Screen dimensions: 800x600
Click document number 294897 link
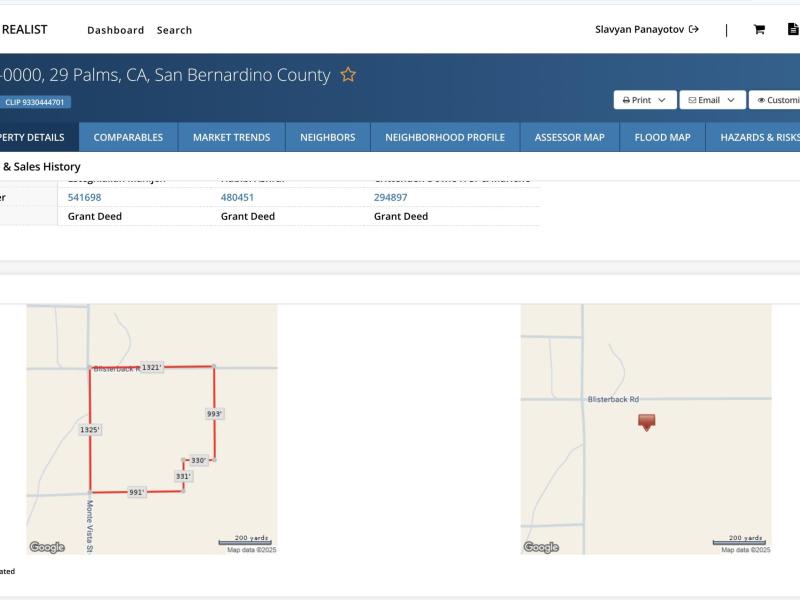click(390, 197)
